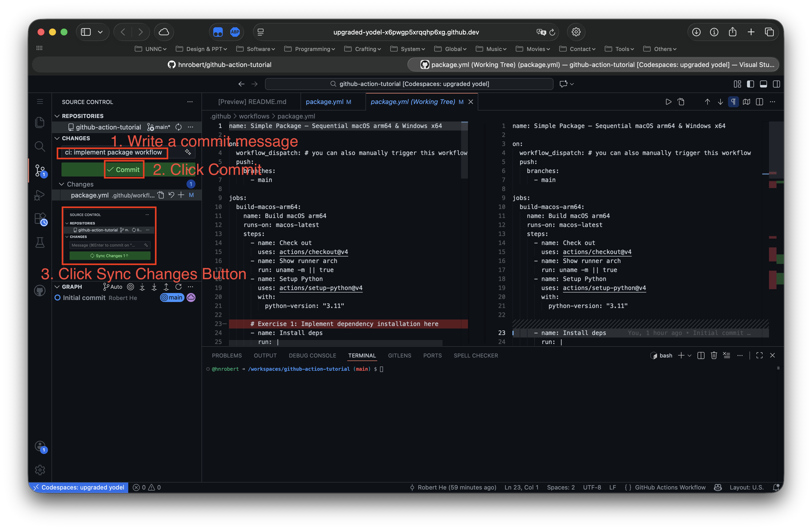Viewport: 812px width, 530px height.
Task: Toggle the primary sidebar layout button
Action: pos(750,84)
